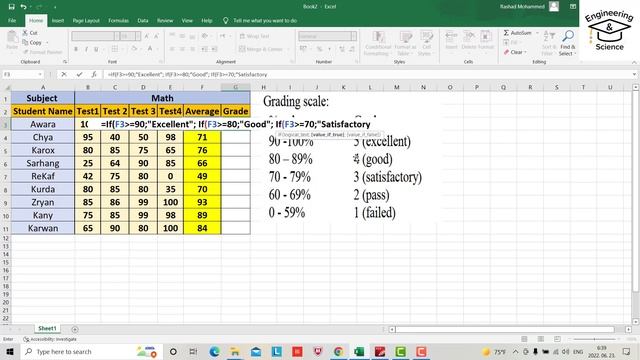Viewport: 640px width, 360px height.
Task: Open Find & Select magnifier
Action: [x=568, y=36]
